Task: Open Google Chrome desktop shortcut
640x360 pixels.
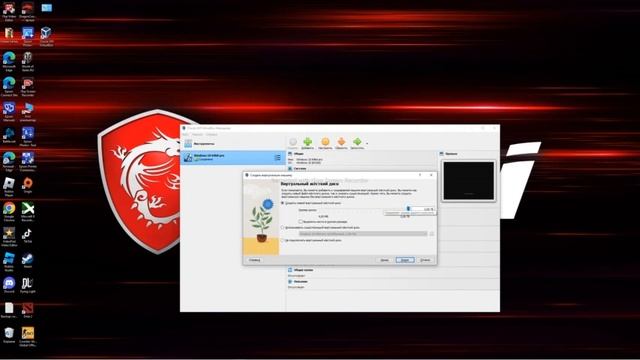Action: [x=9, y=212]
